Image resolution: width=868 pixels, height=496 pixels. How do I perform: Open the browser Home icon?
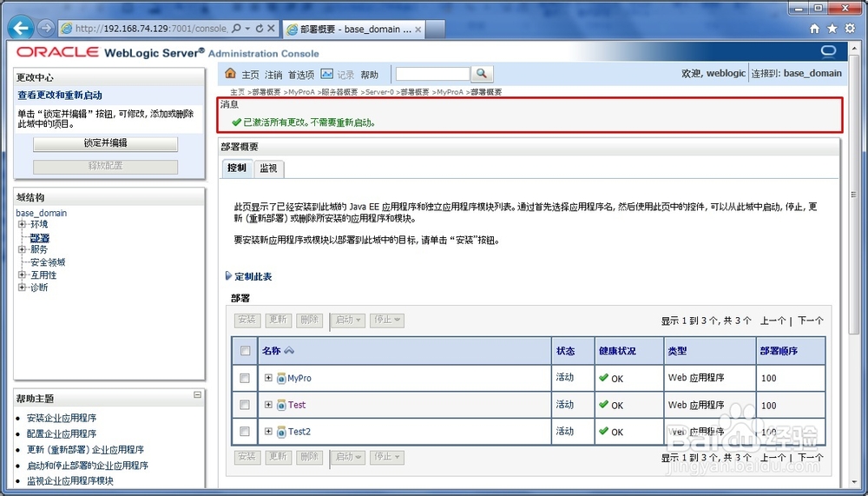(814, 29)
